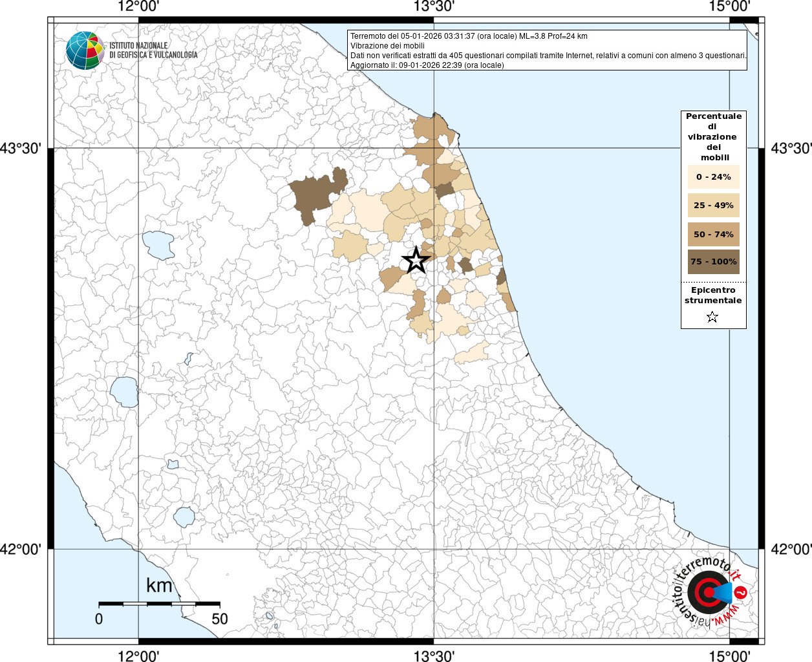812x662 pixels.
Task: Click the INGV globe logo
Action: [85, 50]
